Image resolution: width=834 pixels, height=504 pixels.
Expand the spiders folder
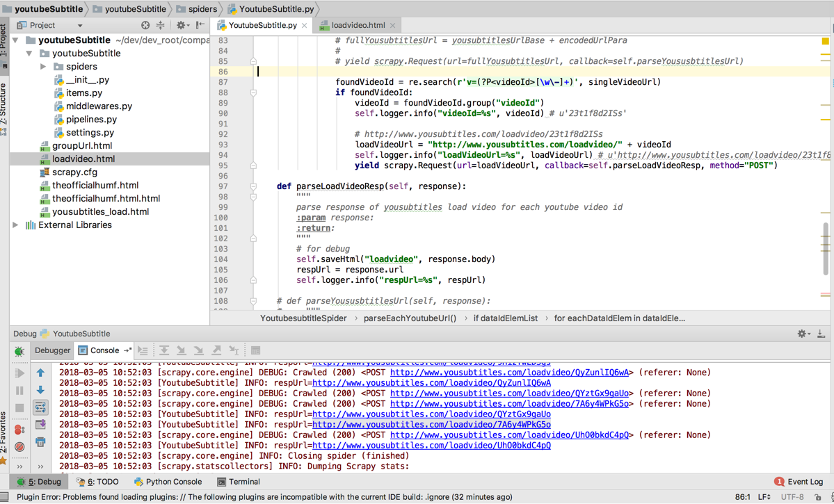(x=43, y=67)
